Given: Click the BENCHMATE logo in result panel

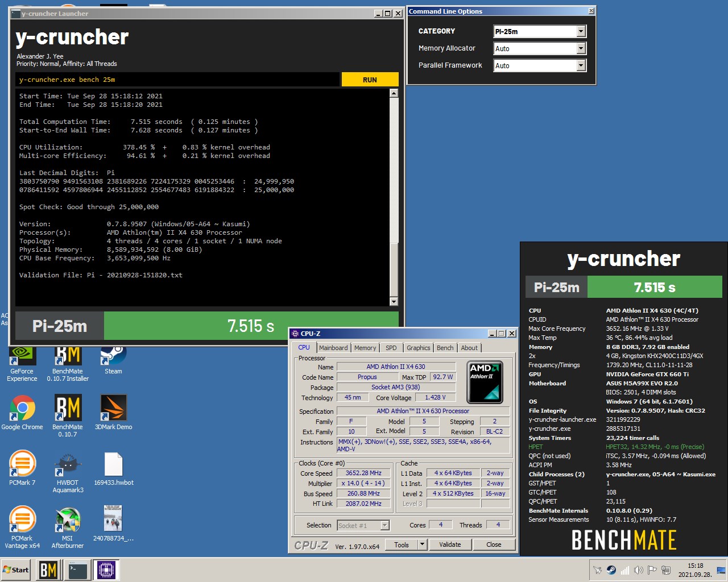Looking at the screenshot, I should tap(624, 539).
